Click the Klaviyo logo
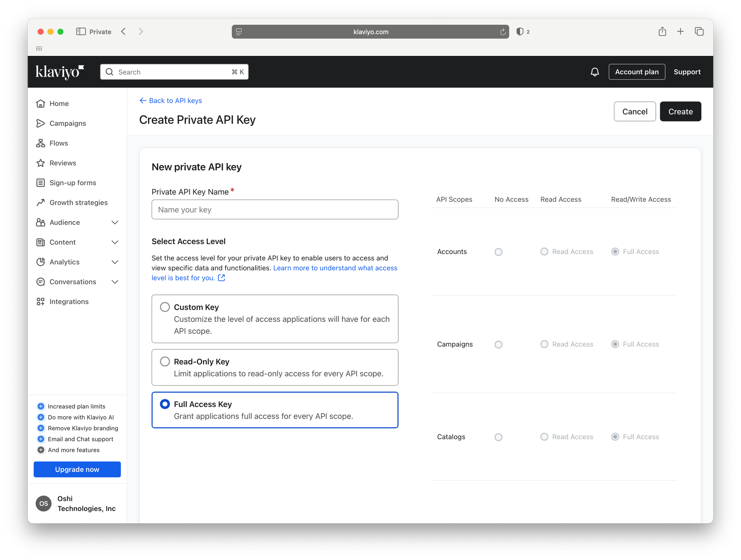 60,72
